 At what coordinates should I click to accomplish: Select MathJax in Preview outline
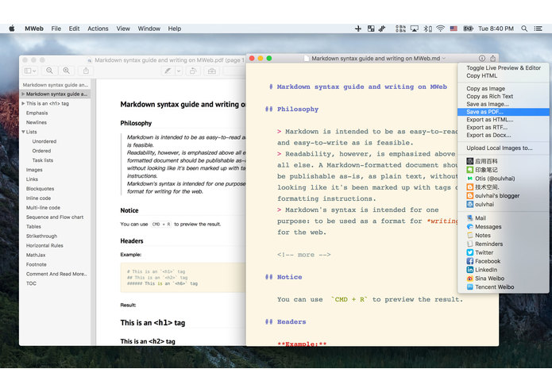point(36,255)
